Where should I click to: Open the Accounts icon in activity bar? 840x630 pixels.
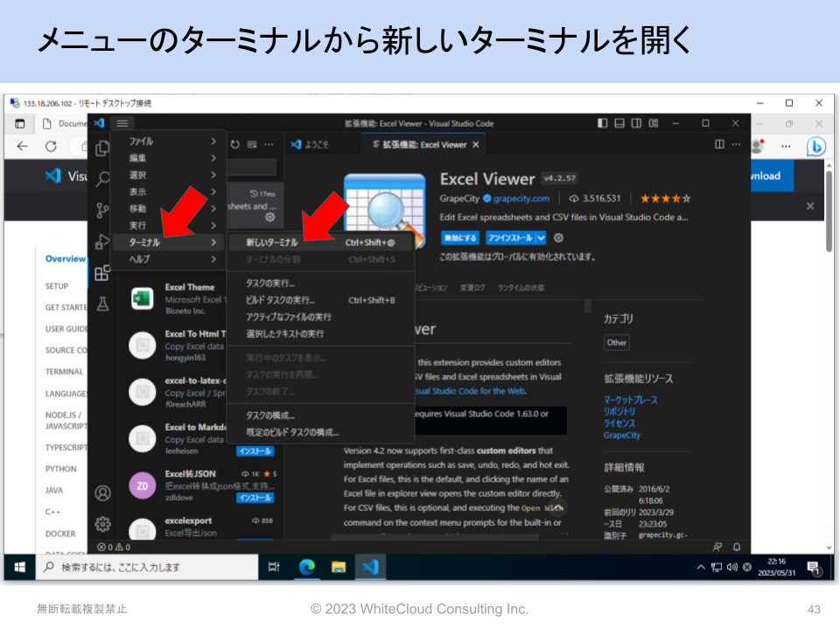click(103, 493)
